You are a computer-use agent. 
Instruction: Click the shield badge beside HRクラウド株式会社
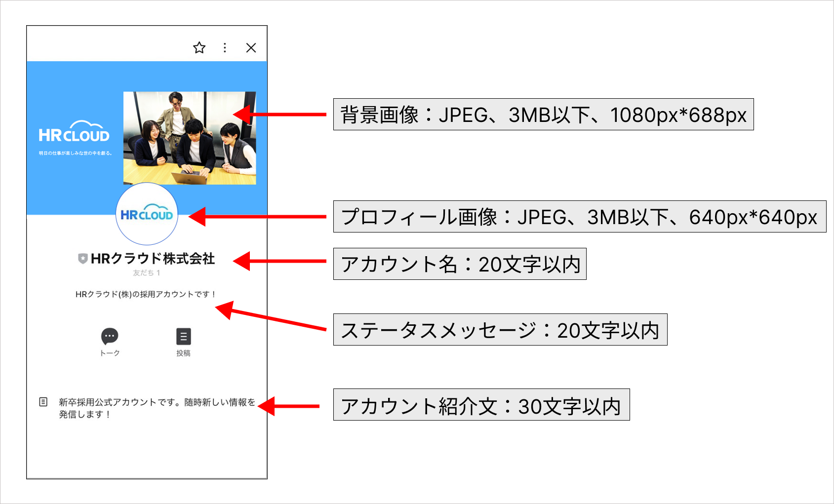click(x=83, y=259)
